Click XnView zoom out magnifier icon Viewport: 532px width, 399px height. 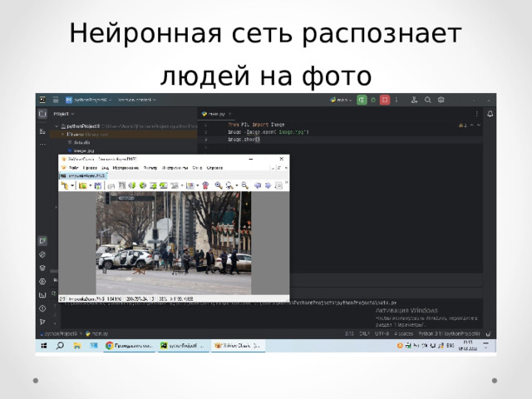(x=244, y=185)
